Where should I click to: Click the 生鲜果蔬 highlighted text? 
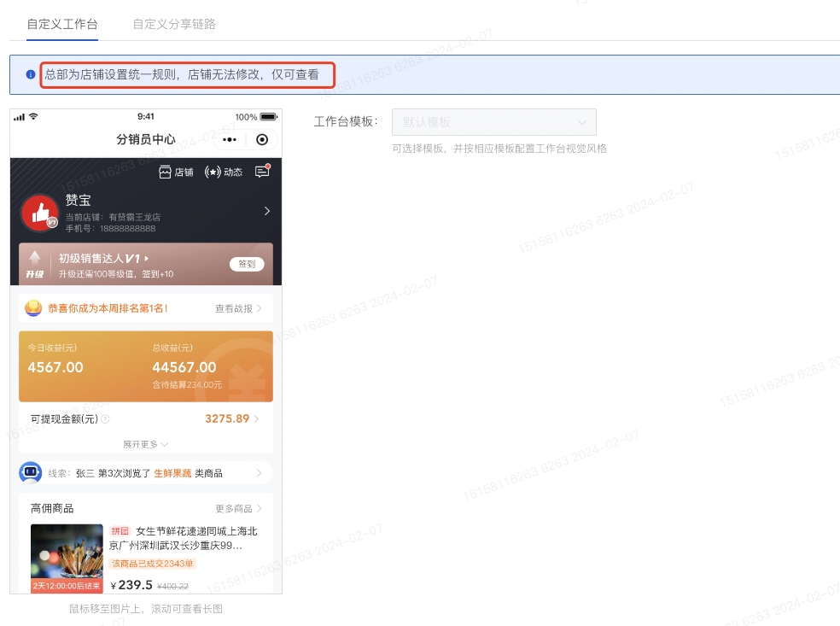(172, 473)
